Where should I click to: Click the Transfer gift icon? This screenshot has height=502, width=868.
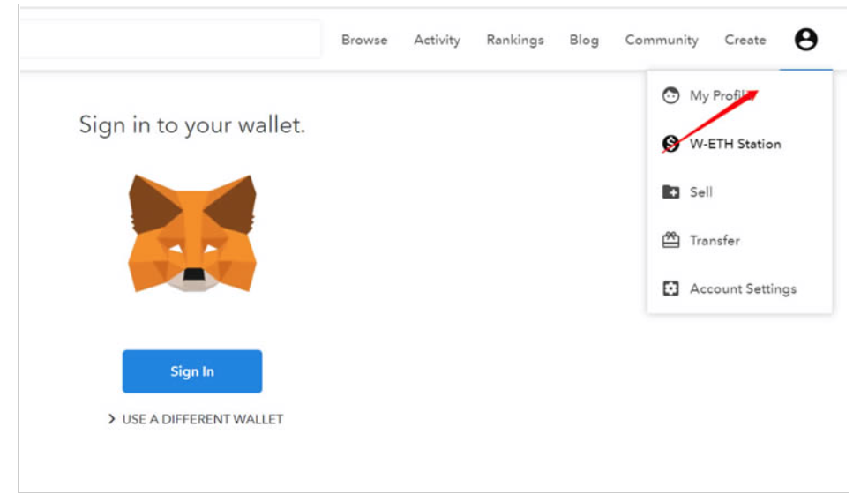click(x=670, y=240)
